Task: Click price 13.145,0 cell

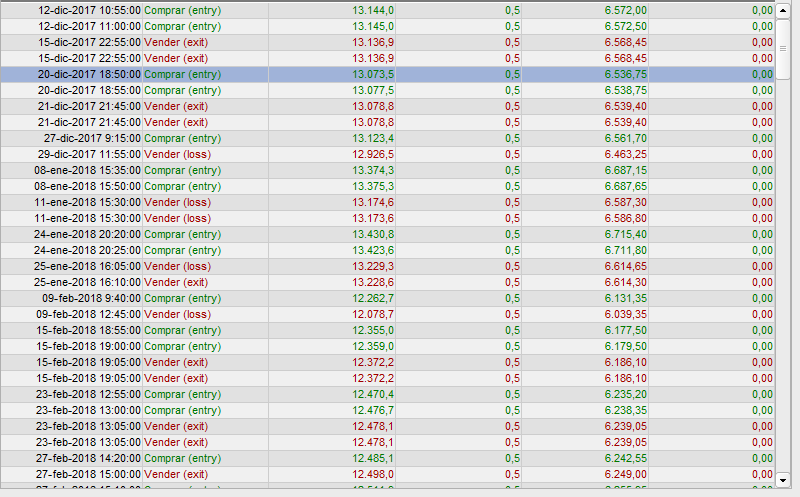Action: click(x=373, y=26)
